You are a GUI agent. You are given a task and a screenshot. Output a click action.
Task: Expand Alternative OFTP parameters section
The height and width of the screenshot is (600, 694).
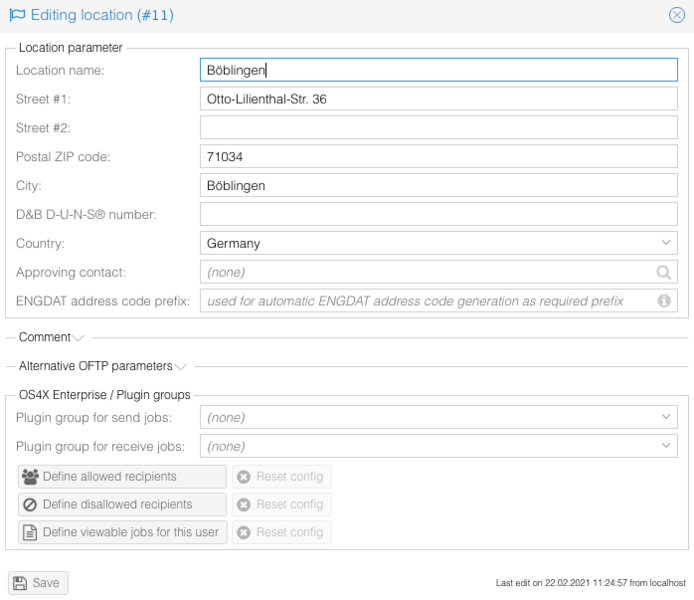pos(102,366)
